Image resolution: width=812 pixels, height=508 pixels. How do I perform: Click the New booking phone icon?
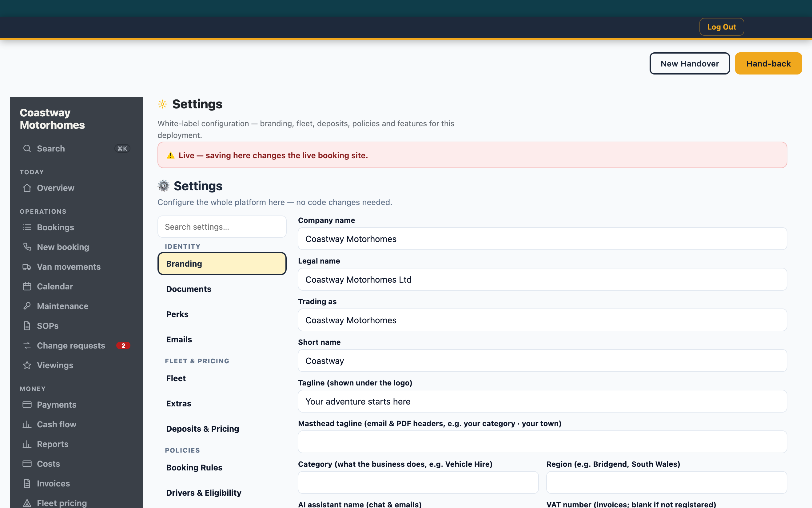click(27, 247)
